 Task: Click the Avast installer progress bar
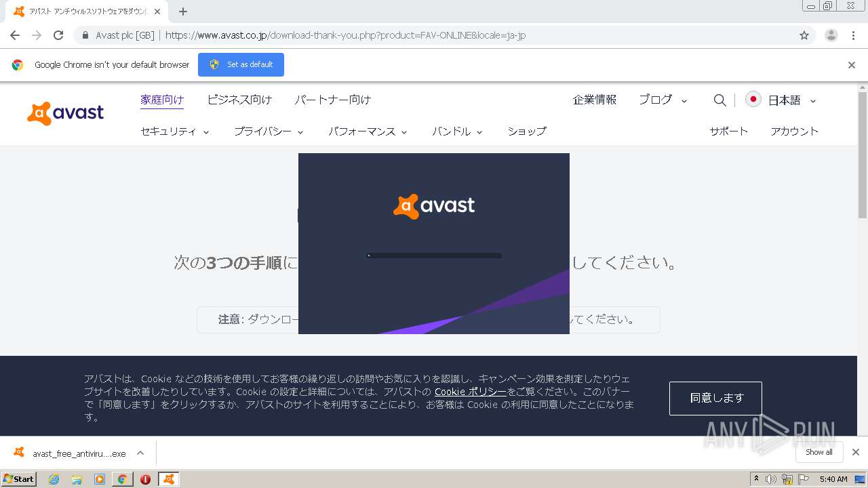click(x=434, y=256)
